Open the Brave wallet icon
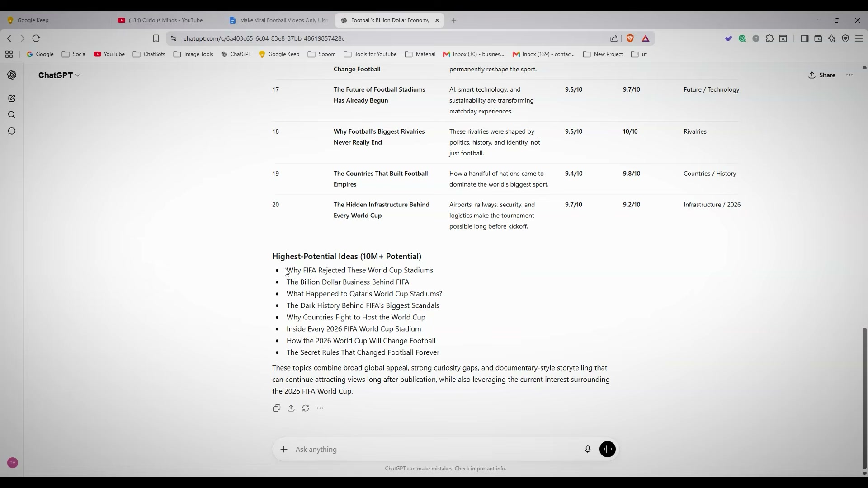Viewport: 868px width, 488px height. (818, 38)
